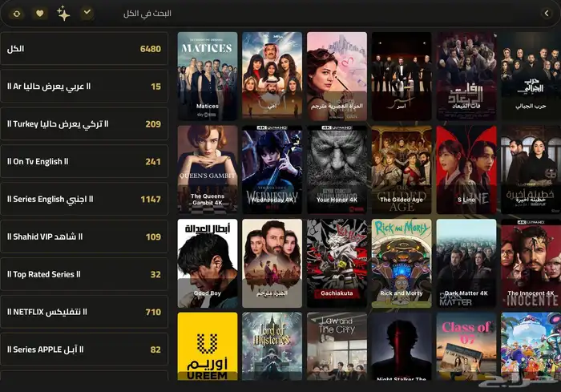Open the Rick and Morty poster
The height and width of the screenshot is (392, 561).
click(x=402, y=263)
